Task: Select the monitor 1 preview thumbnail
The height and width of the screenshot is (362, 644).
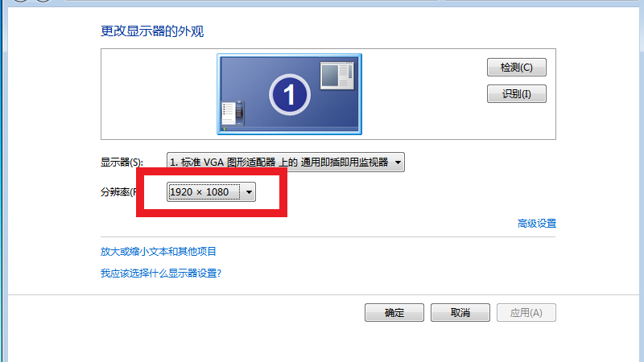Action: coord(289,94)
